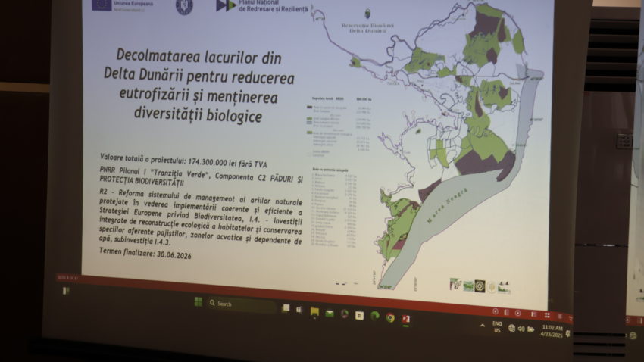Click the taskbar Search box
The width and height of the screenshot is (644, 362).
point(241,304)
